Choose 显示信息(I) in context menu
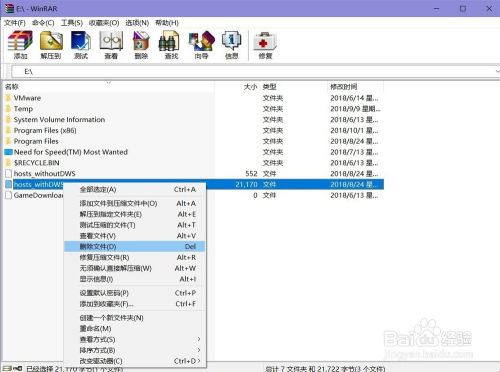500x372 pixels. pos(135,279)
